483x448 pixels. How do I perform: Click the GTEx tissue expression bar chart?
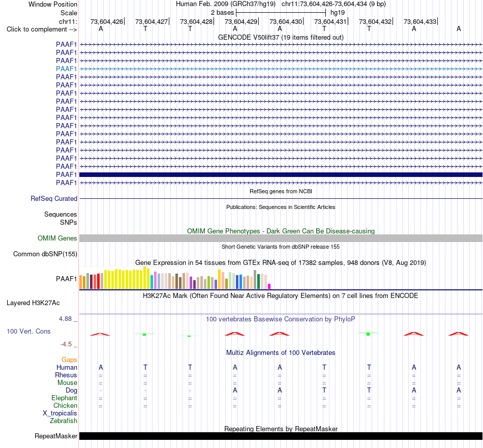coord(175,278)
